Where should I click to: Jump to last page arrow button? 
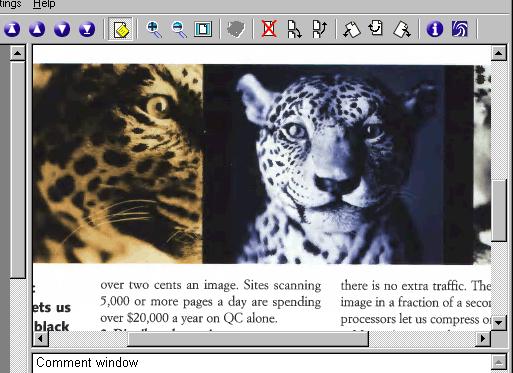pyautogui.click(x=87, y=29)
